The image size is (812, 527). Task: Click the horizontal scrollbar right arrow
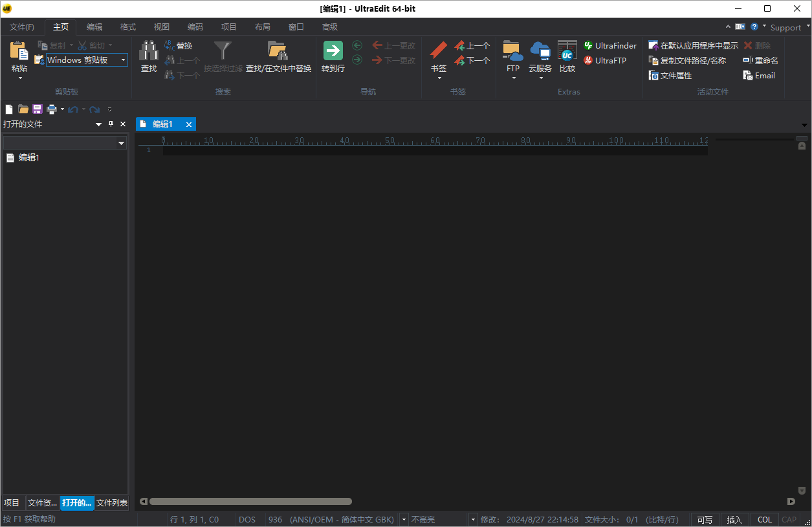(x=791, y=501)
